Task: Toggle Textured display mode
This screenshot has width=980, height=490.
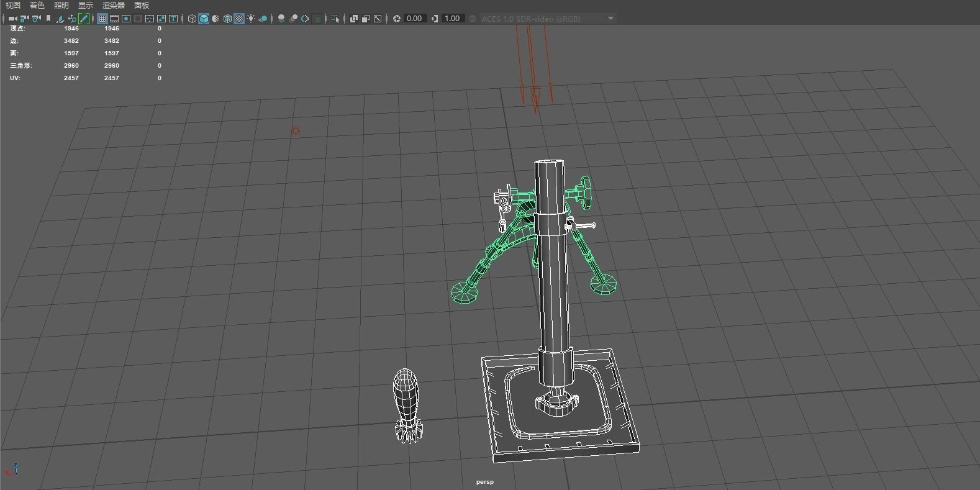Action: click(239, 19)
